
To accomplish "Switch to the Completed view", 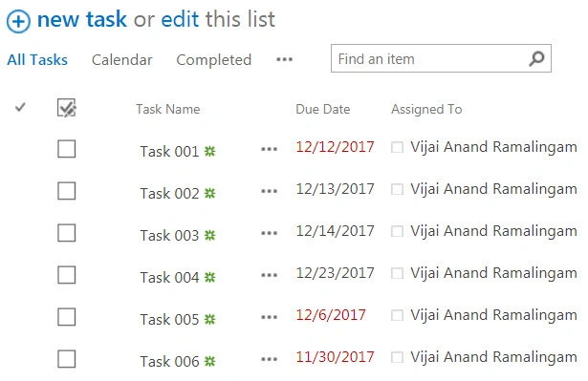I will point(214,59).
